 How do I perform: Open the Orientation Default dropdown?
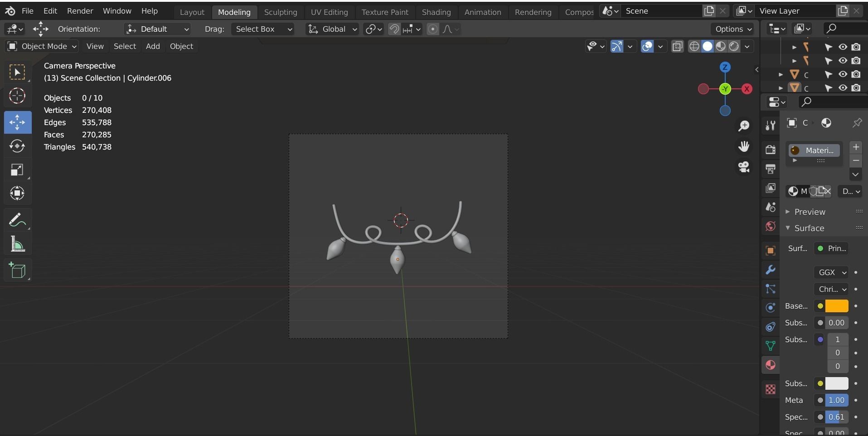click(157, 29)
